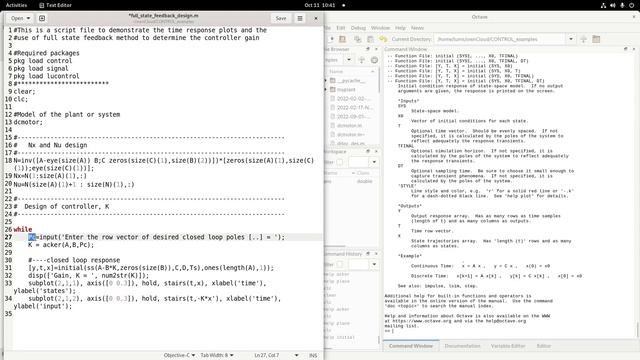
Task: Click the browse directories folder icon in Octave toolbar
Action: coord(596,39)
